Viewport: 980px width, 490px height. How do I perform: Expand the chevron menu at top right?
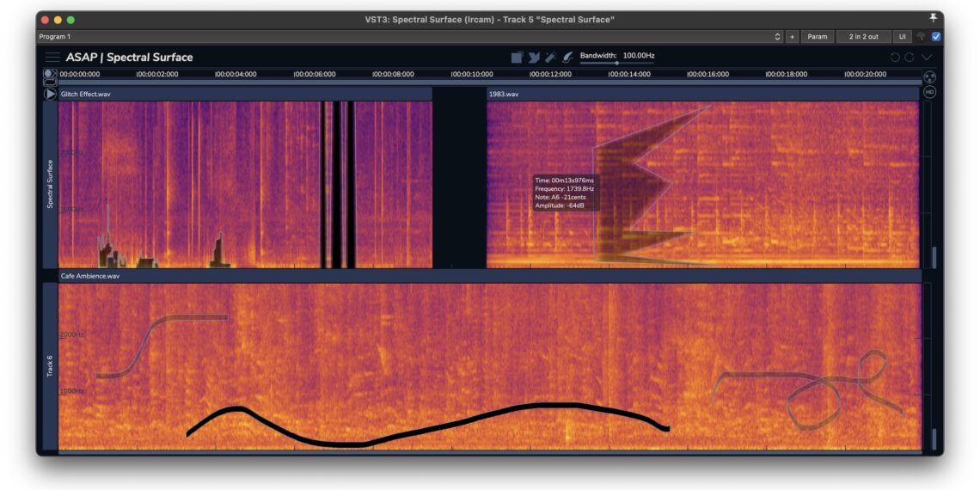[927, 58]
